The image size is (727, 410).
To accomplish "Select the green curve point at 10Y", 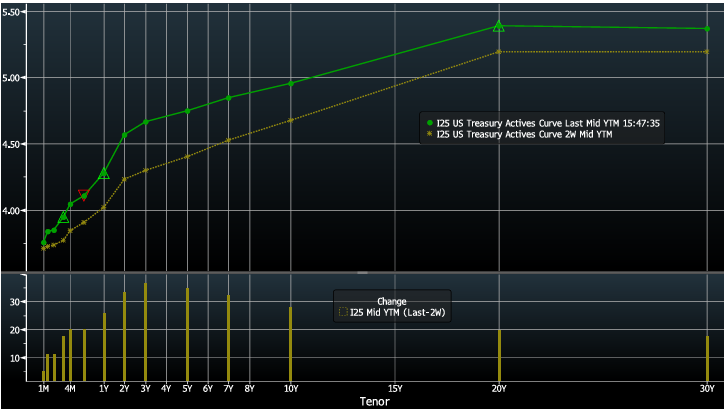I will click(291, 83).
